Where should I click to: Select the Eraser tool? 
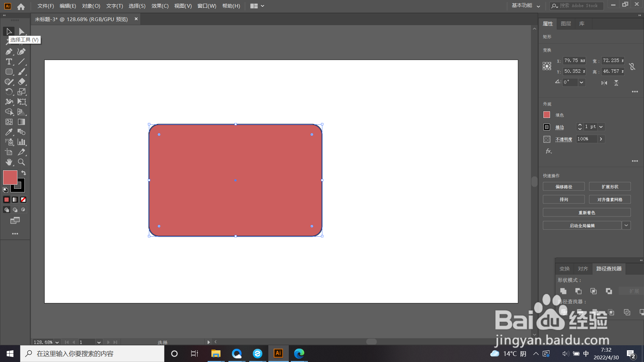pyautogui.click(x=21, y=82)
